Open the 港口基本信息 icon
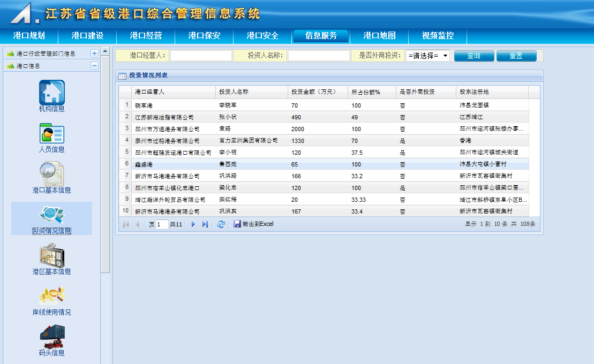 tap(51, 174)
